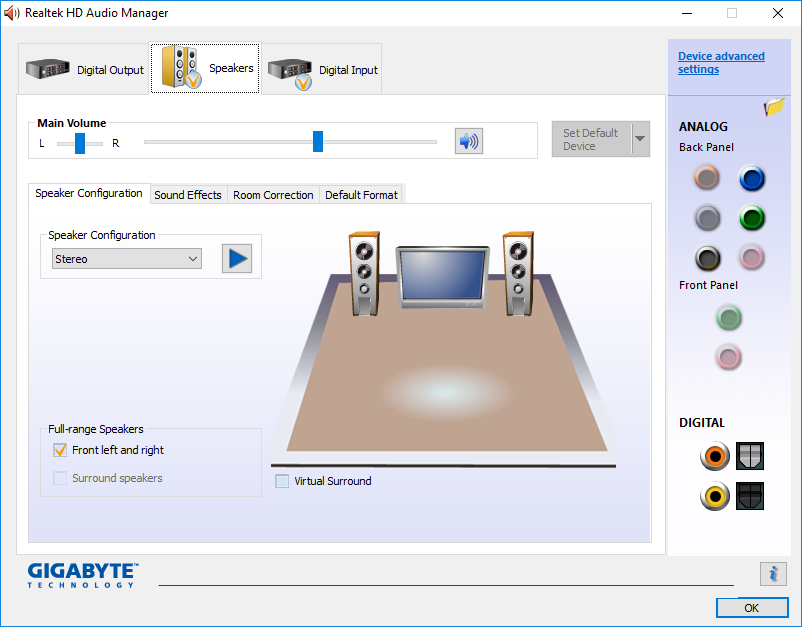Click the right speaker in room view
This screenshot has width=802, height=627.
tap(518, 274)
